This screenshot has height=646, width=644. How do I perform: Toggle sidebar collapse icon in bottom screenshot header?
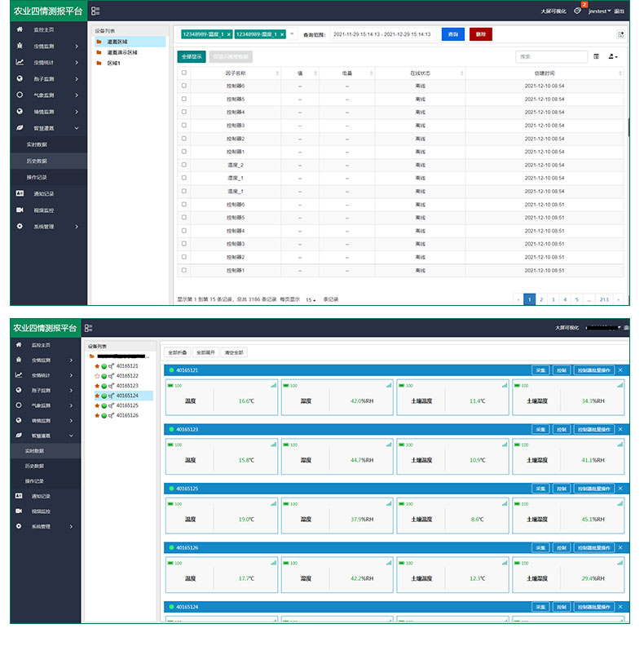click(88, 328)
